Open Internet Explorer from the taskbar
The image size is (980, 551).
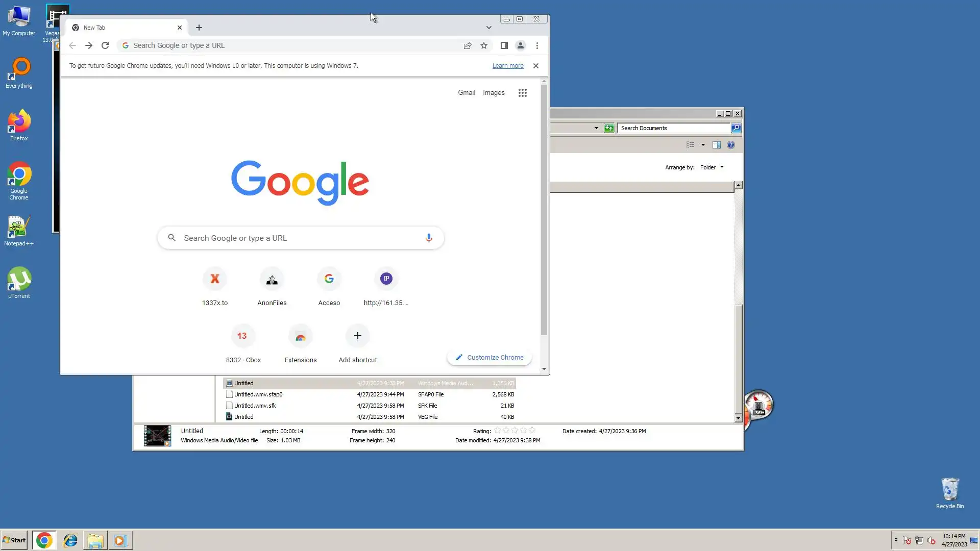click(70, 540)
